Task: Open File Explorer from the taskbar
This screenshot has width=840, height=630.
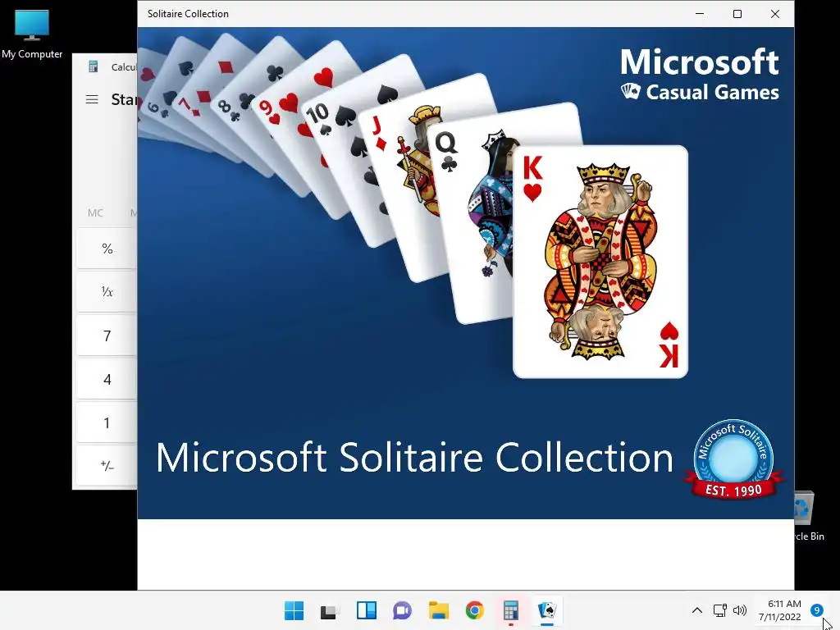Action: (438, 610)
